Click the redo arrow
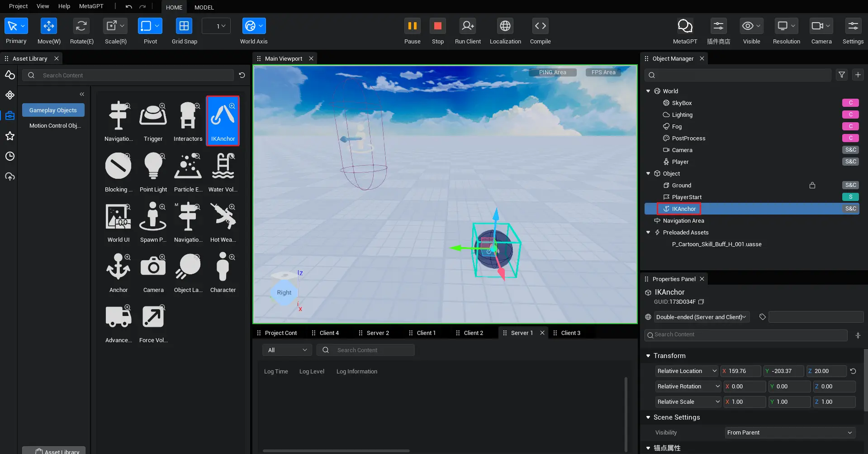The height and width of the screenshot is (454, 868). [142, 6]
